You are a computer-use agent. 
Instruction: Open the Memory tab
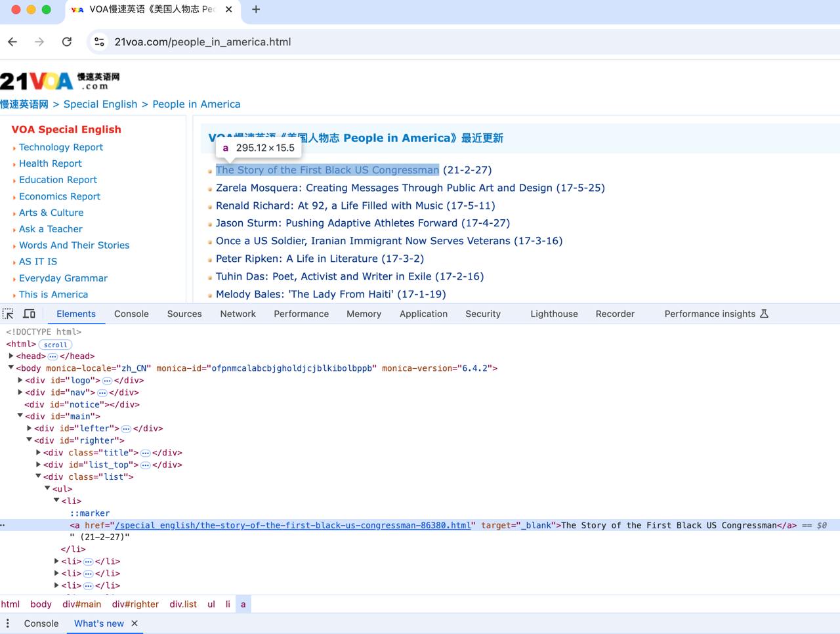click(364, 314)
